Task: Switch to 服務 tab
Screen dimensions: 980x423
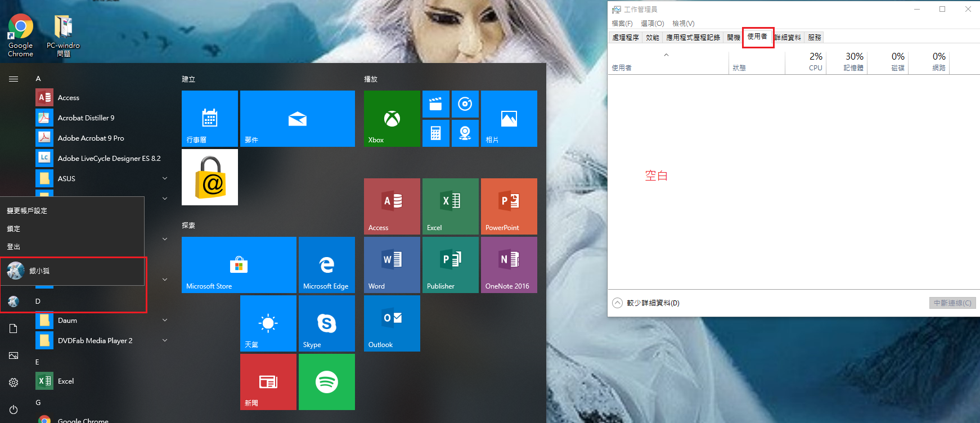Action: tap(815, 37)
